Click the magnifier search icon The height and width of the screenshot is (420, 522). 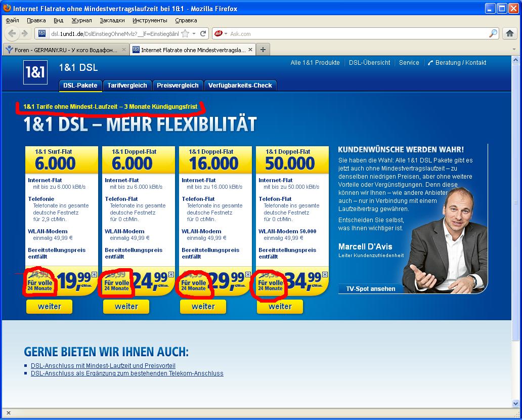click(493, 33)
